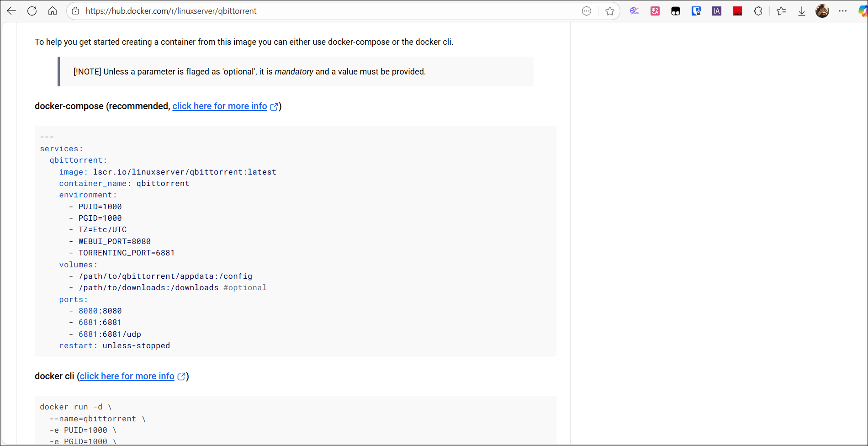Open browser Settings and more menu
868x446 pixels.
click(843, 11)
